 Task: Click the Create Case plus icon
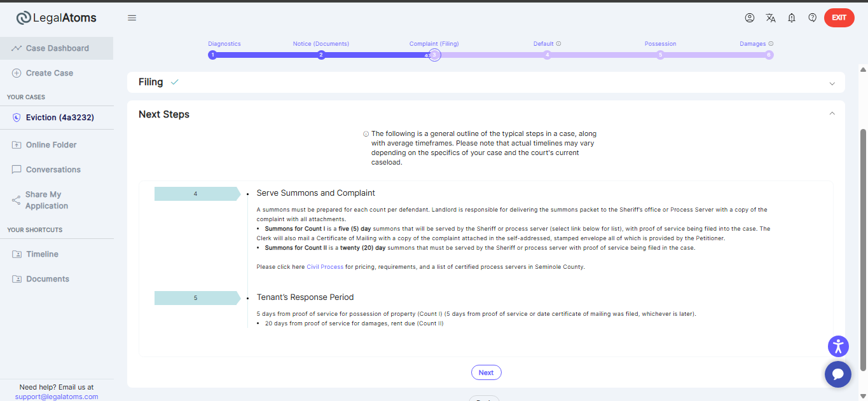(x=17, y=73)
